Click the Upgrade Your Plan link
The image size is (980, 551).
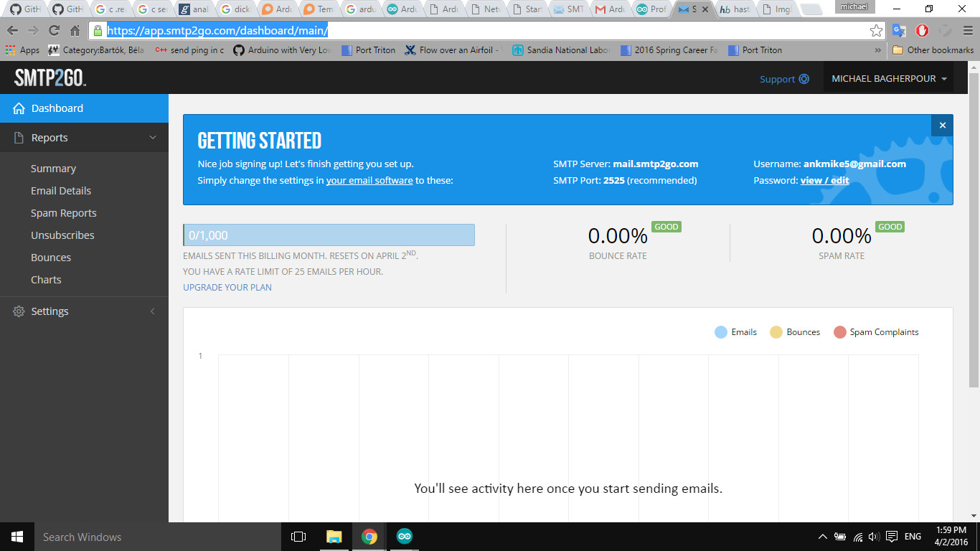point(227,288)
